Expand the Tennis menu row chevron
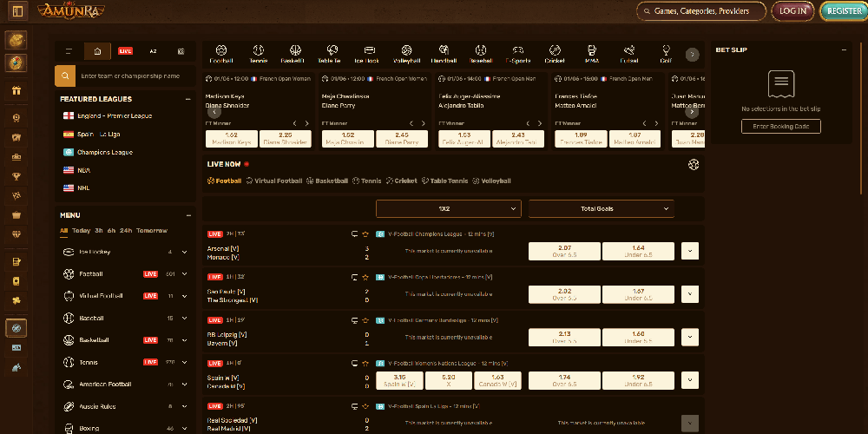Viewport: 868px width, 434px height. coord(184,363)
